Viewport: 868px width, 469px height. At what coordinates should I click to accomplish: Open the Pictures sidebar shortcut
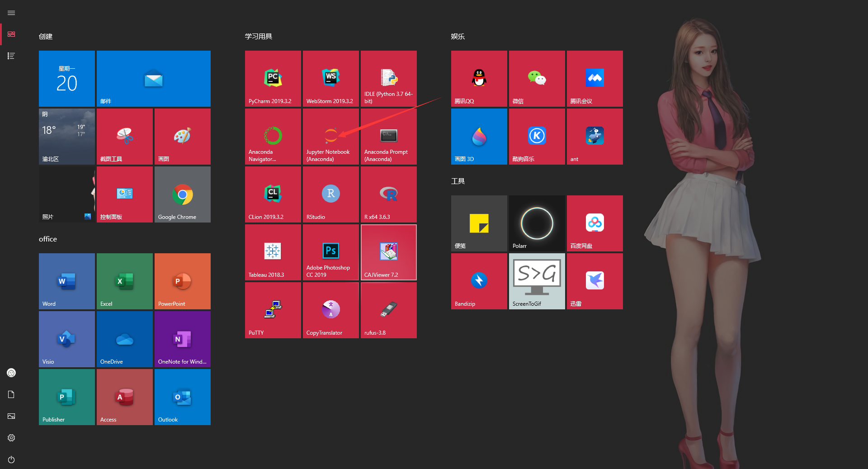[11, 416]
